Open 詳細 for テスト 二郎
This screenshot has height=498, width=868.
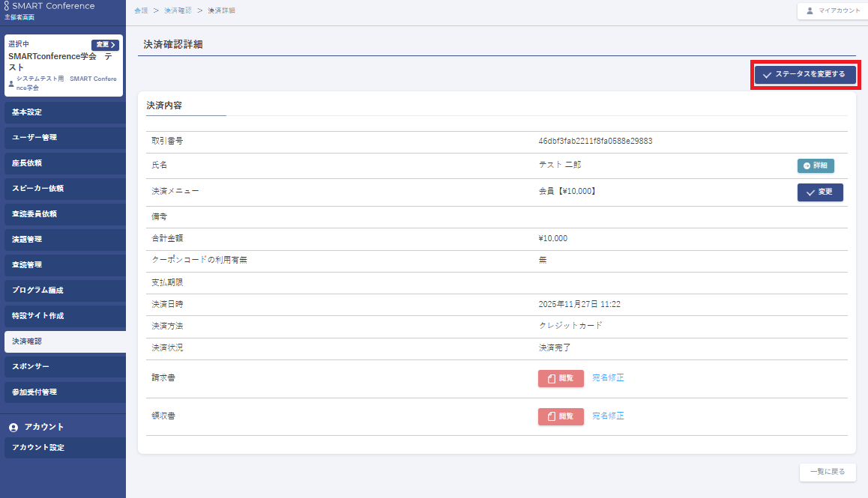click(x=816, y=166)
